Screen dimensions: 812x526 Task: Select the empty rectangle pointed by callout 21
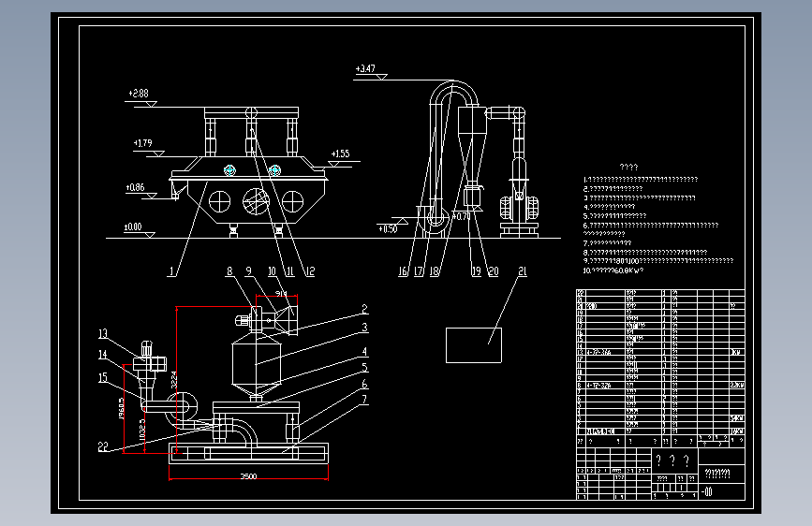474,345
